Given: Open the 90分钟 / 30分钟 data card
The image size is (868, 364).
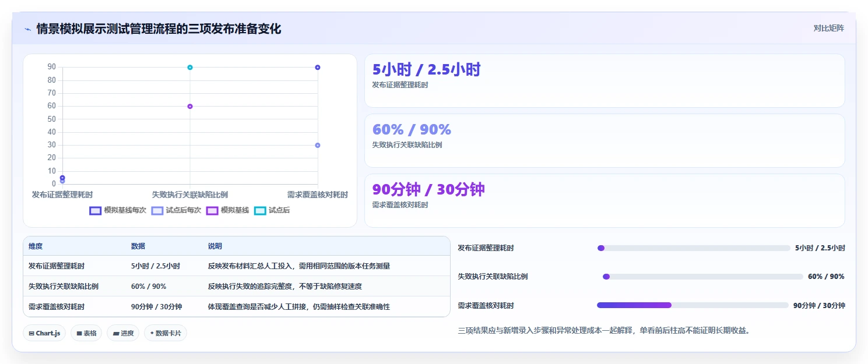Looking at the screenshot, I should pyautogui.click(x=605, y=200).
